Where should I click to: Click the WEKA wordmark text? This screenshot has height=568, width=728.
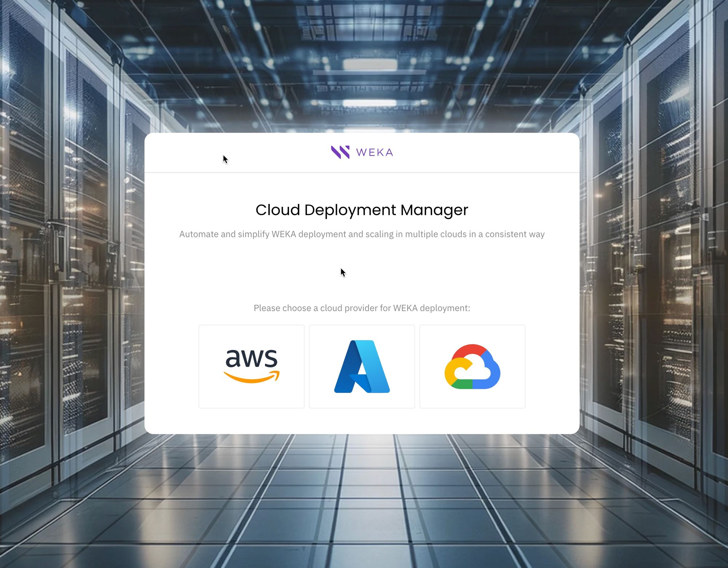coord(375,153)
